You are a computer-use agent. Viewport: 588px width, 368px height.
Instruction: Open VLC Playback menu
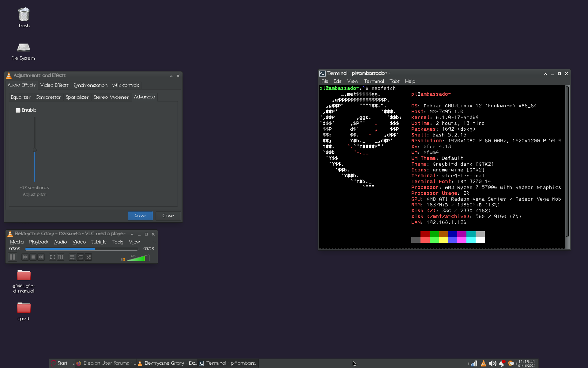[x=39, y=242]
